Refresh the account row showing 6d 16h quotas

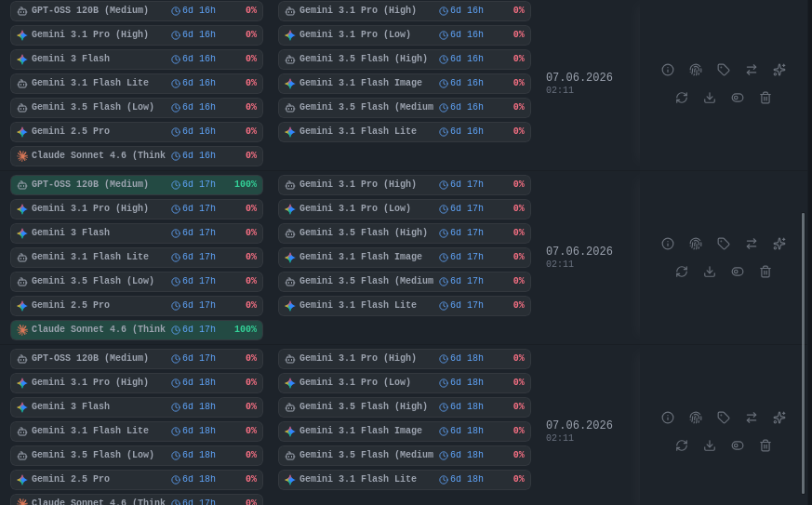pos(682,98)
